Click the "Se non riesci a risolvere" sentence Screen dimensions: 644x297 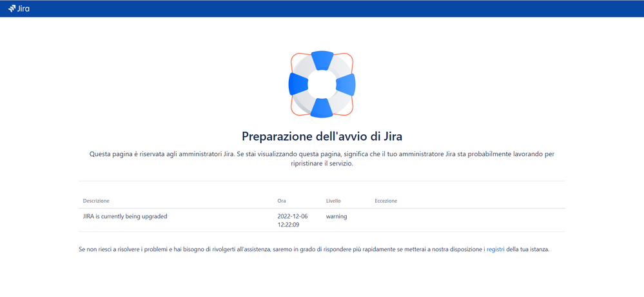click(x=314, y=249)
